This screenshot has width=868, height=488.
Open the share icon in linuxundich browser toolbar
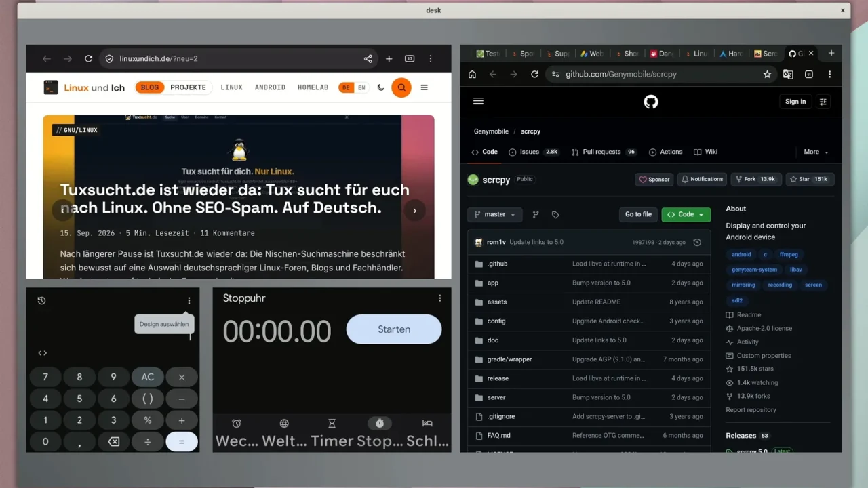tap(368, 59)
